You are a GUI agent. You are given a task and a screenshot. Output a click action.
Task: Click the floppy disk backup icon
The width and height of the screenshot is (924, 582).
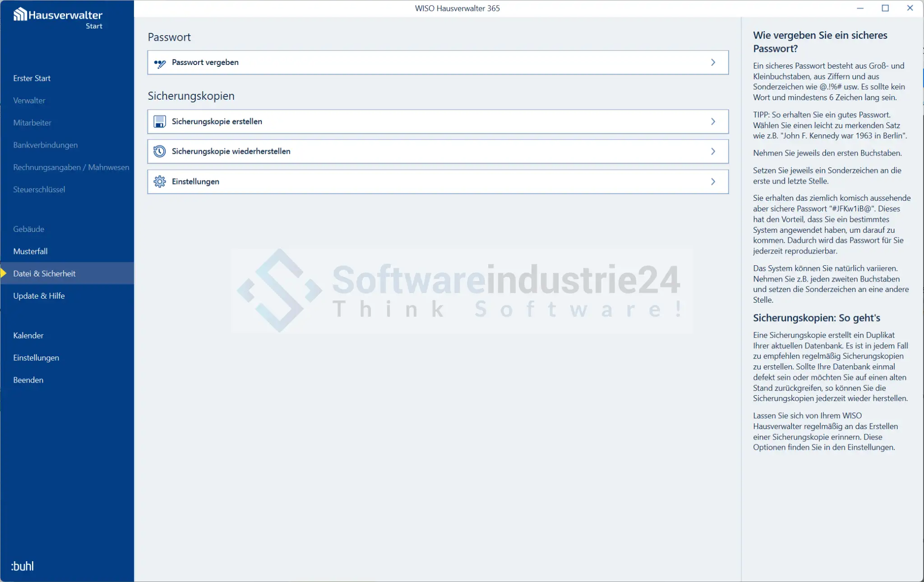[x=160, y=122]
